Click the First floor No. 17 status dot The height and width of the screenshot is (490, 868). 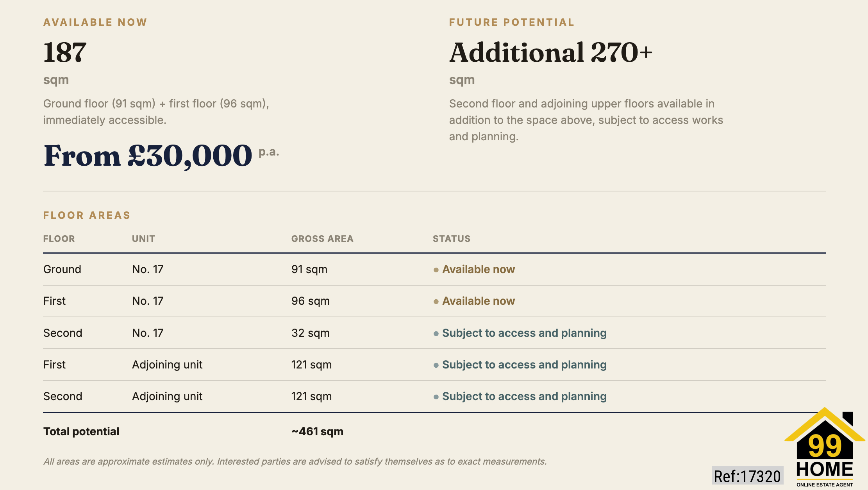(x=436, y=301)
